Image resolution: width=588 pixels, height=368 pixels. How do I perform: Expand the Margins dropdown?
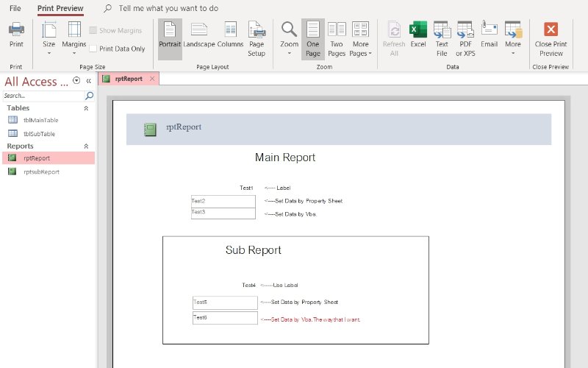click(x=74, y=38)
